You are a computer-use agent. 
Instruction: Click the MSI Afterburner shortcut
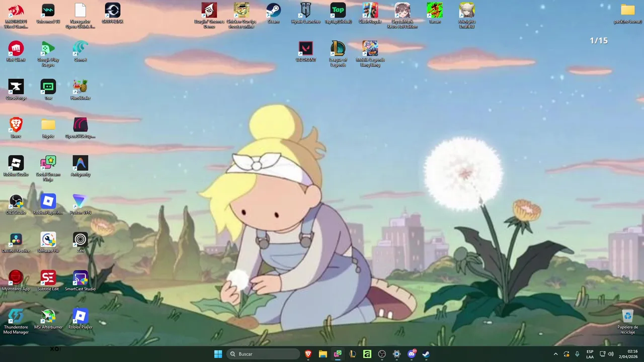coord(48,319)
